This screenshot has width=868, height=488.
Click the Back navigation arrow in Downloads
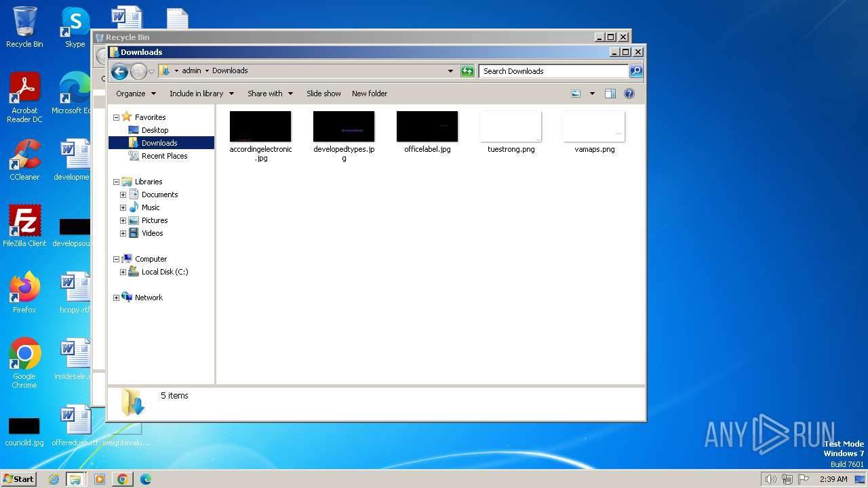click(119, 71)
